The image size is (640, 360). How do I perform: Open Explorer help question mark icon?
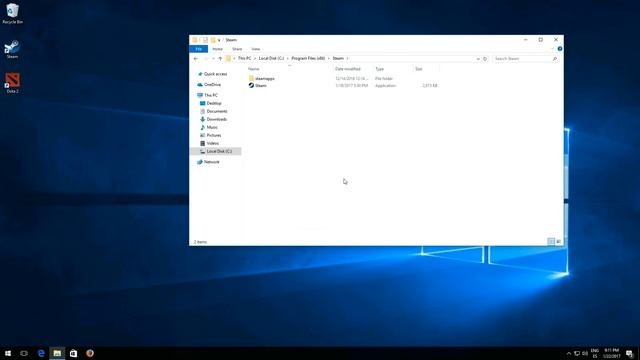(x=560, y=49)
